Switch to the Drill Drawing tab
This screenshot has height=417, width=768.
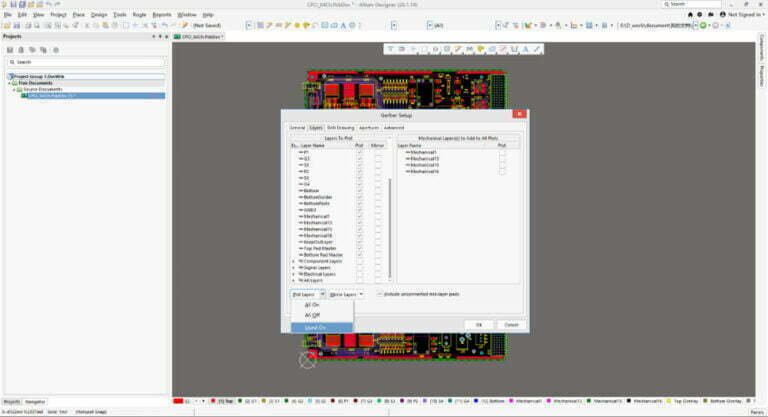[340, 127]
